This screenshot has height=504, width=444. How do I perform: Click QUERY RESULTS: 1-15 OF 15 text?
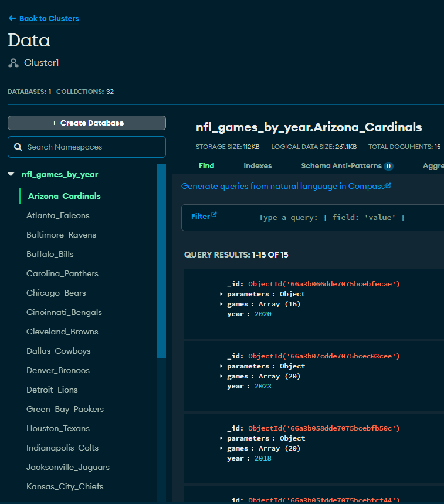[236, 255]
